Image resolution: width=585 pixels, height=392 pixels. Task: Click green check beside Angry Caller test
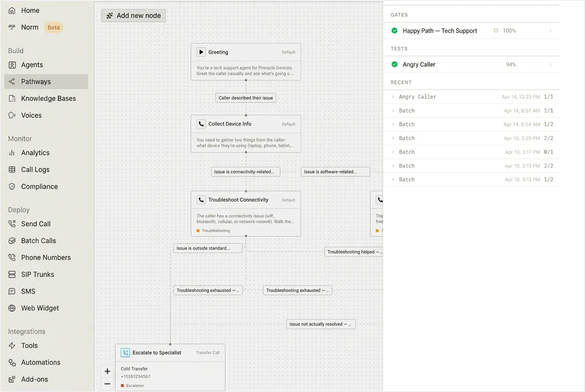pyautogui.click(x=395, y=64)
